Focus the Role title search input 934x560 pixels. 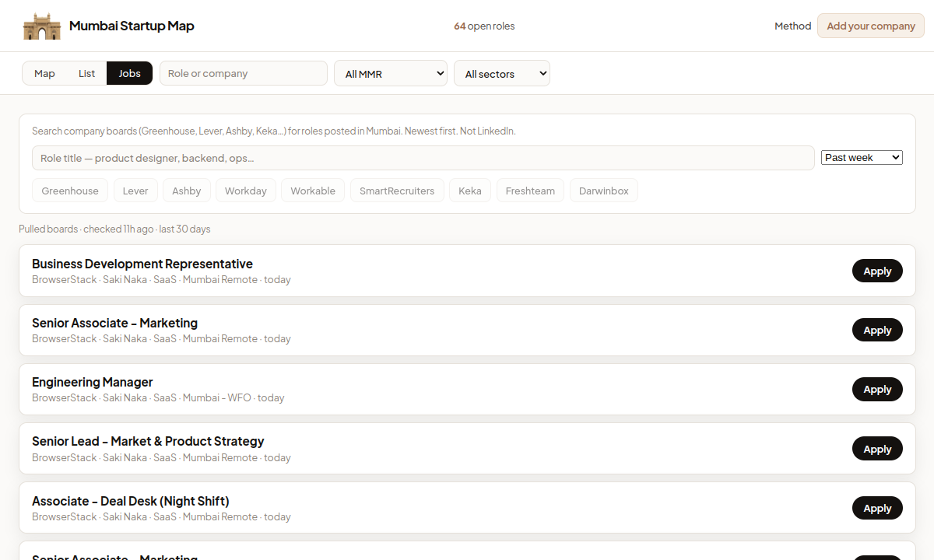(x=423, y=158)
